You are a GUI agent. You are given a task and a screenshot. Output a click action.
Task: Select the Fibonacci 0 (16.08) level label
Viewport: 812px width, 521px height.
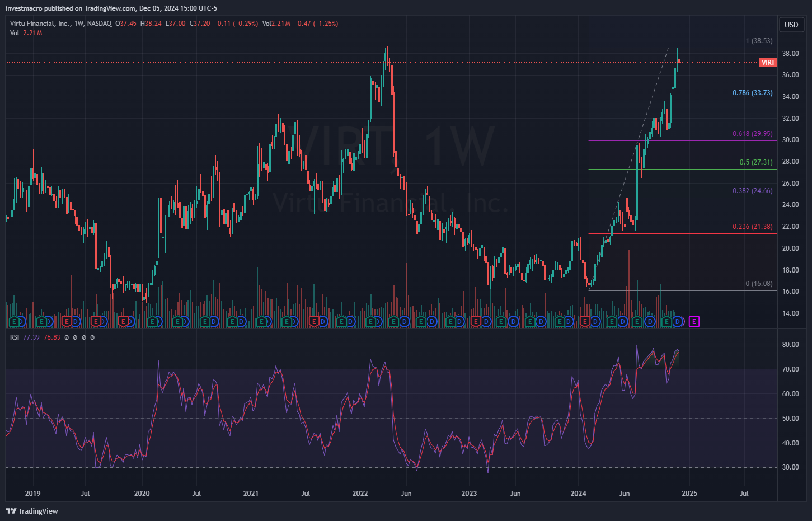[759, 284]
